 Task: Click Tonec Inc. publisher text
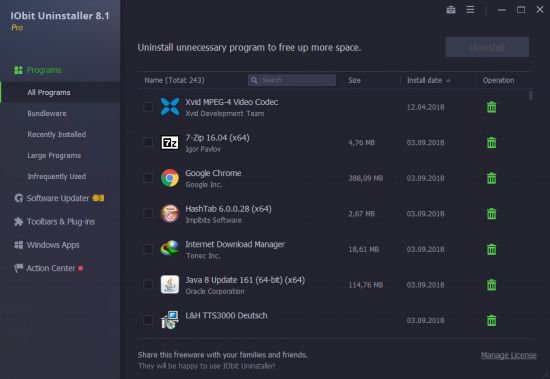click(203, 256)
